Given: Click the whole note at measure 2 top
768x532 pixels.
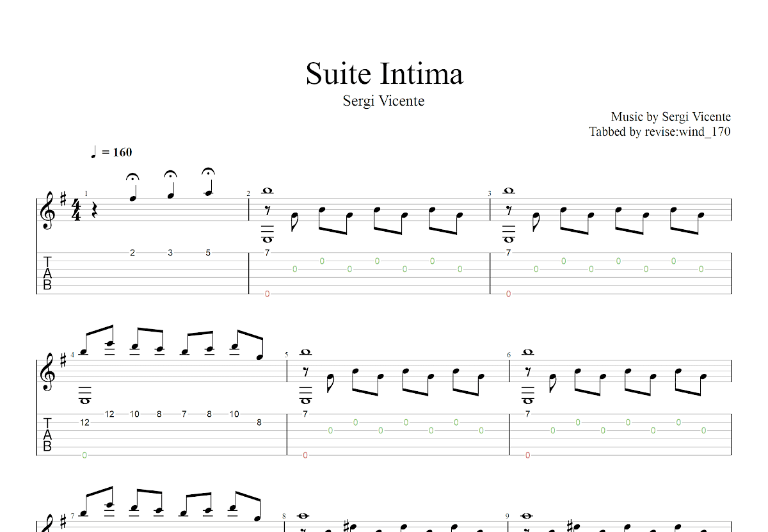Looking at the screenshot, I should coord(267,190).
